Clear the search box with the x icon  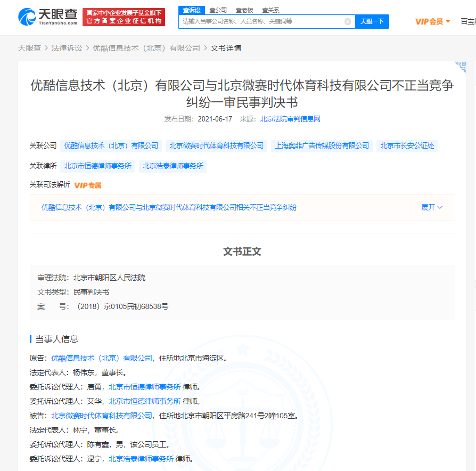348,21
